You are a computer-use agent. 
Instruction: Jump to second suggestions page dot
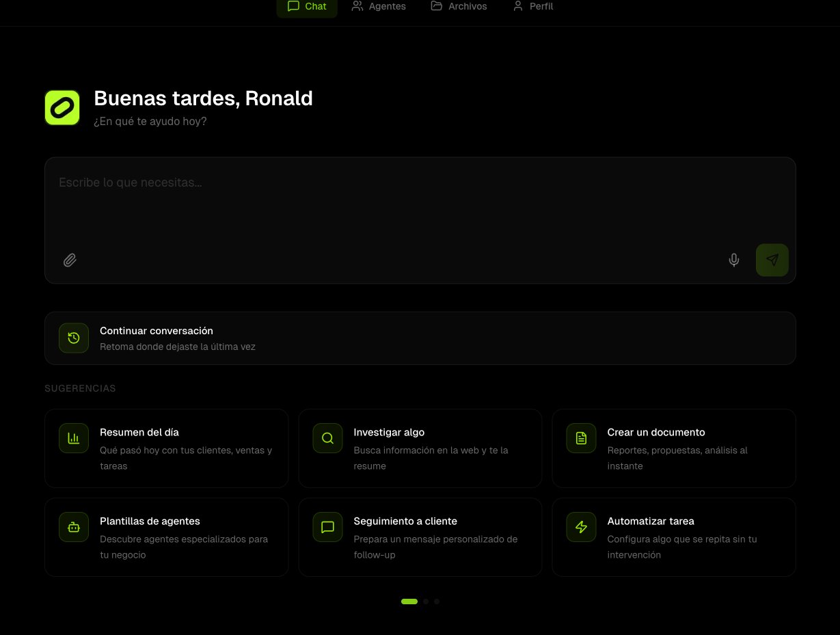click(426, 602)
